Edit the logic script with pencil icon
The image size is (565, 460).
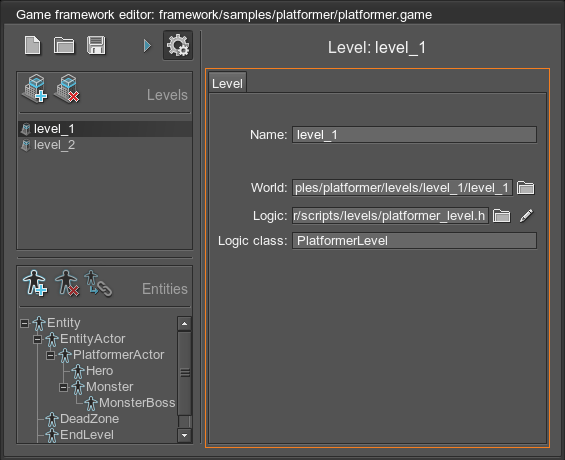coord(526,215)
